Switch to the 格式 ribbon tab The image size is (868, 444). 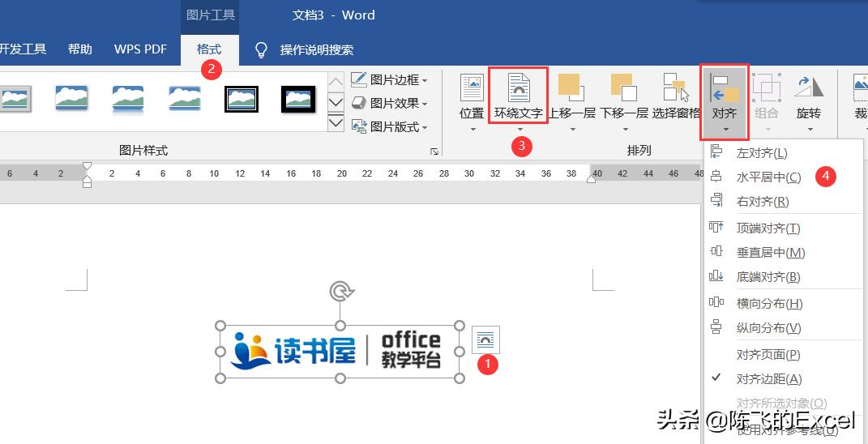(x=209, y=49)
